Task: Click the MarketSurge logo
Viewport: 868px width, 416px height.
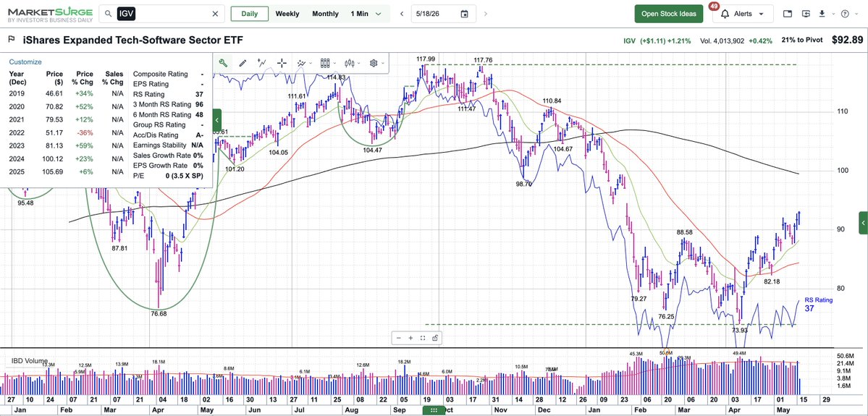Action: tap(50, 14)
